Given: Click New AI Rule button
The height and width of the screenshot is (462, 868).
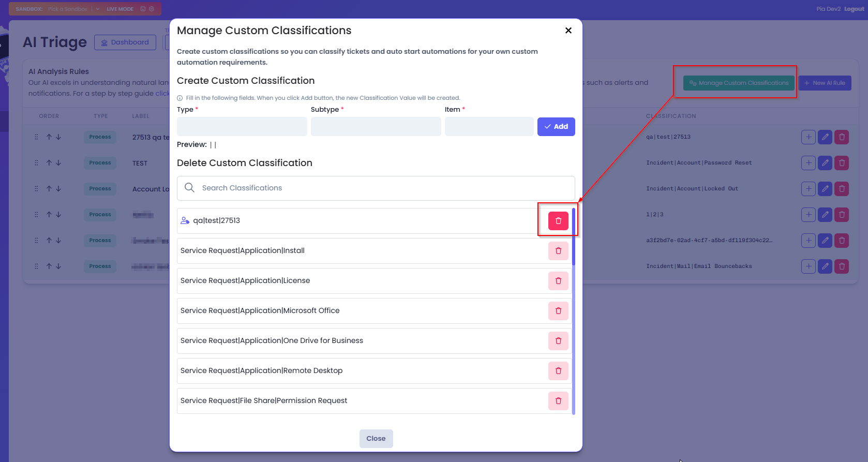Looking at the screenshot, I should [x=825, y=83].
